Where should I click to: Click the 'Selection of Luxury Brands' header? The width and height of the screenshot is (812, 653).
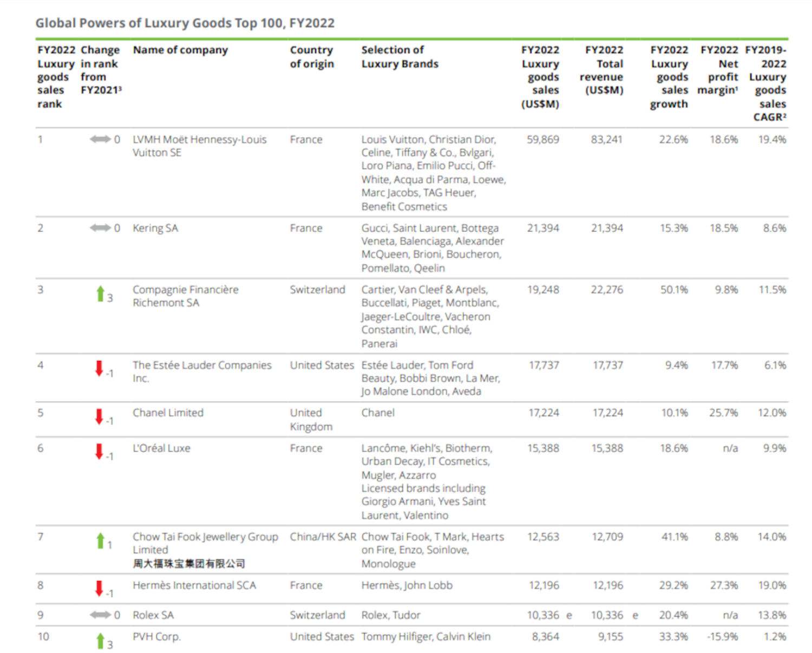[400, 57]
